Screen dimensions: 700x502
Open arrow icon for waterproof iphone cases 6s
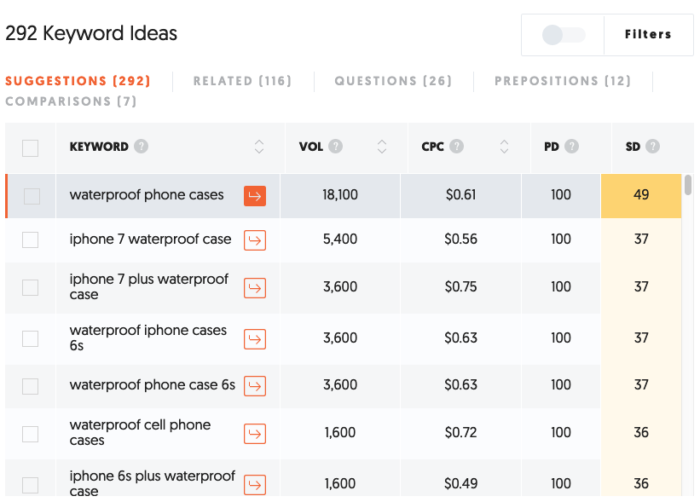click(x=255, y=339)
